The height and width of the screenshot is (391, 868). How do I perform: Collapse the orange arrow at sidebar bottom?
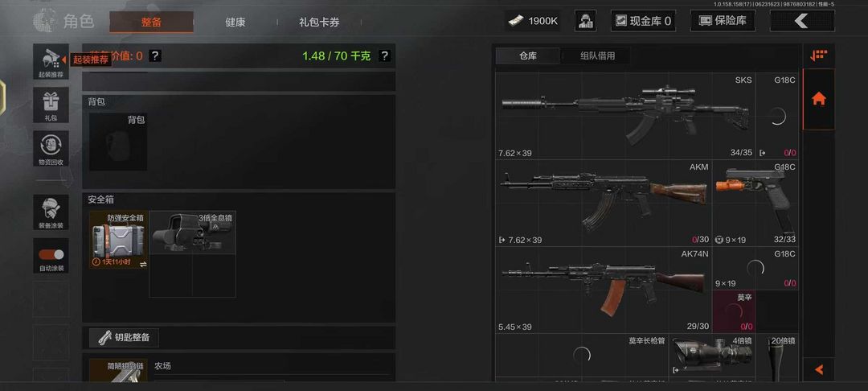tap(819, 369)
